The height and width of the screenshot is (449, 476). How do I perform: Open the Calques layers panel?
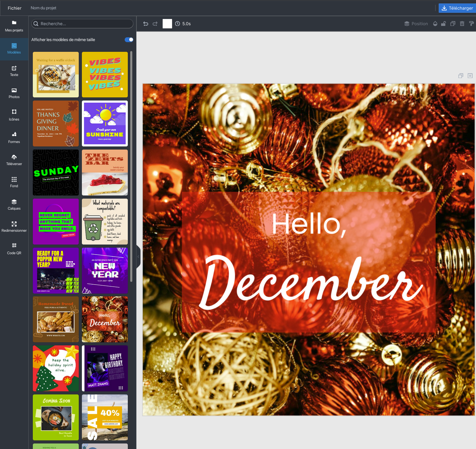(x=14, y=204)
